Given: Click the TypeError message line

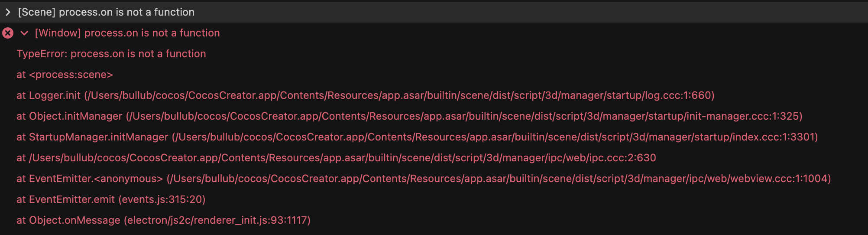Looking at the screenshot, I should pos(111,54).
